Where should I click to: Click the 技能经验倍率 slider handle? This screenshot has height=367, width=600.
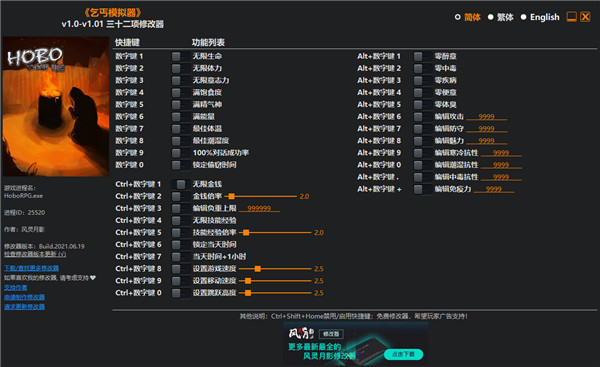click(x=246, y=233)
